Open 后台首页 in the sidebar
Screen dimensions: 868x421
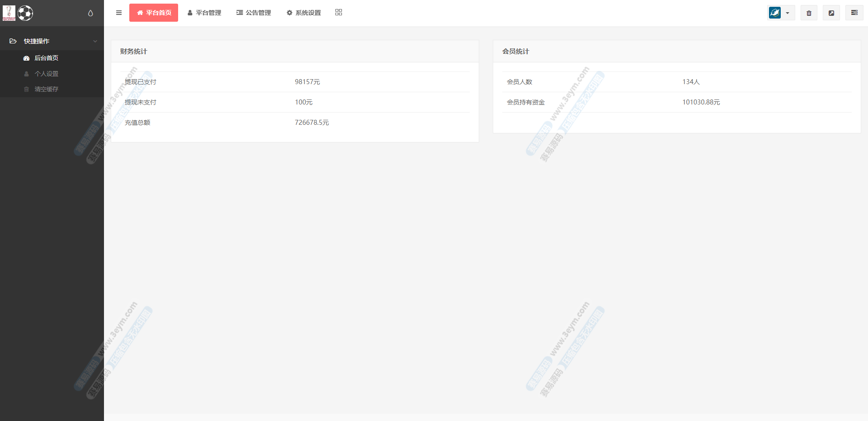(x=46, y=58)
